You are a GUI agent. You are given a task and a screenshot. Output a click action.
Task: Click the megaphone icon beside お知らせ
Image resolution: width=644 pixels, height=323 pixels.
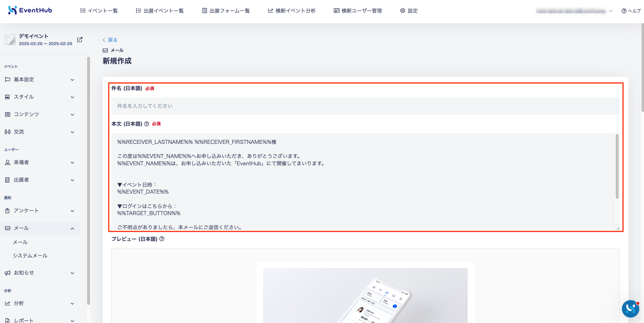point(8,273)
